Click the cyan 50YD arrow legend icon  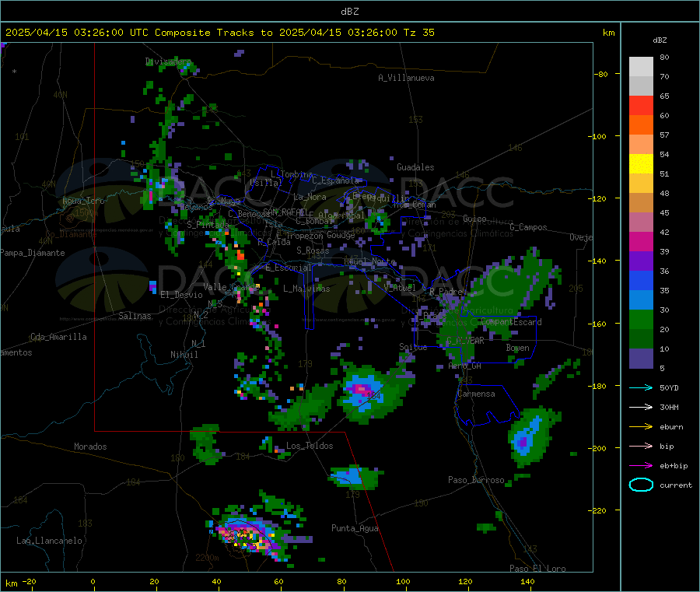tap(641, 387)
